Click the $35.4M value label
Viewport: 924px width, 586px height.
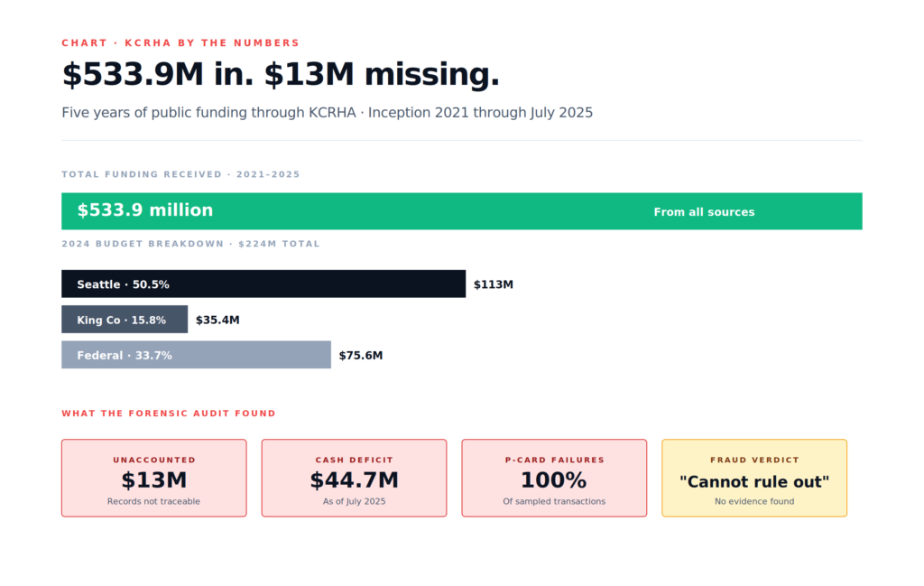(217, 321)
